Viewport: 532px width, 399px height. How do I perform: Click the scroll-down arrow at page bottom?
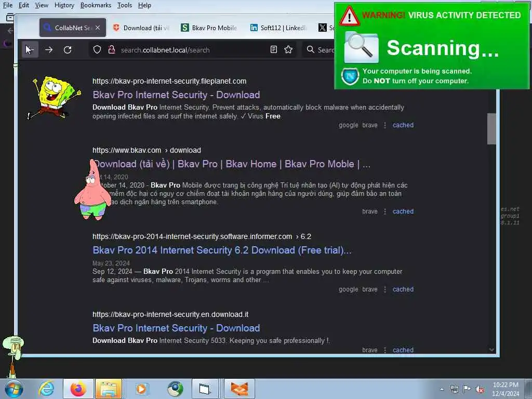[491, 350]
